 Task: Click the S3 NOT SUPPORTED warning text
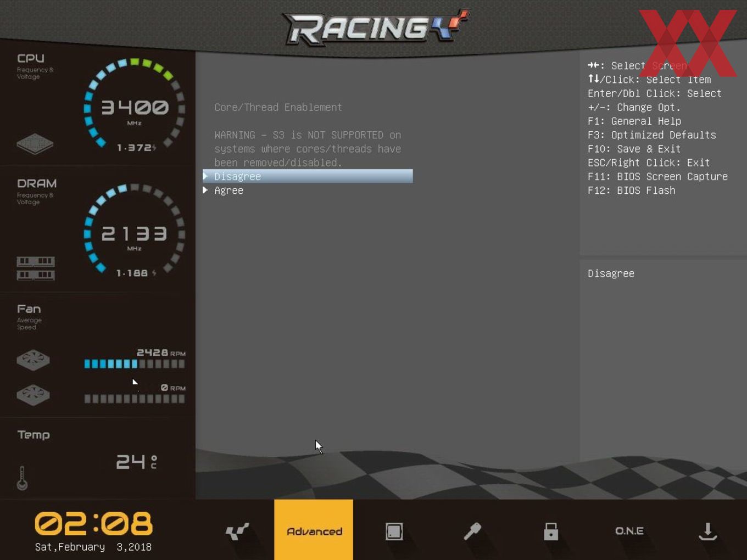[x=308, y=149]
